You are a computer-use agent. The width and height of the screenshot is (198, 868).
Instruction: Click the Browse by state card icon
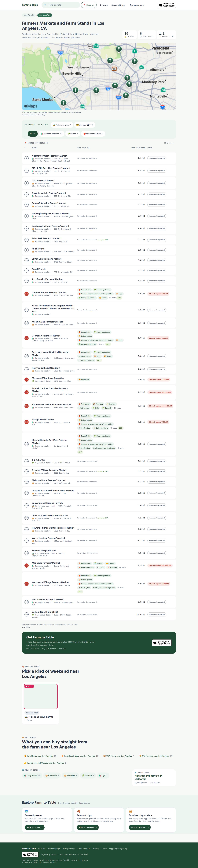(x=27, y=811)
